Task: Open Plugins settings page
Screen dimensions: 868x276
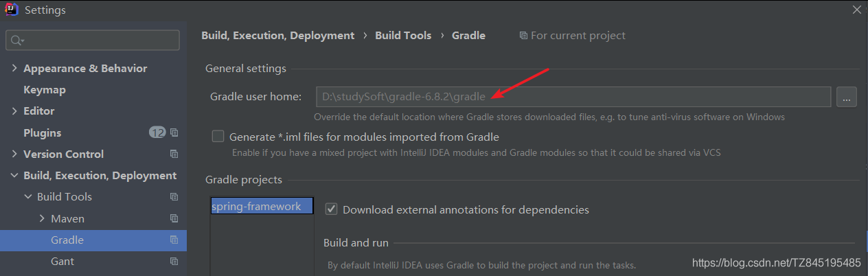Action: 42,133
